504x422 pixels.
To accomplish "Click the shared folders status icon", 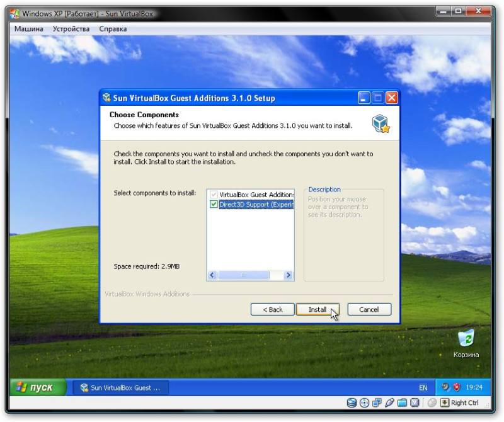I will [x=402, y=402].
